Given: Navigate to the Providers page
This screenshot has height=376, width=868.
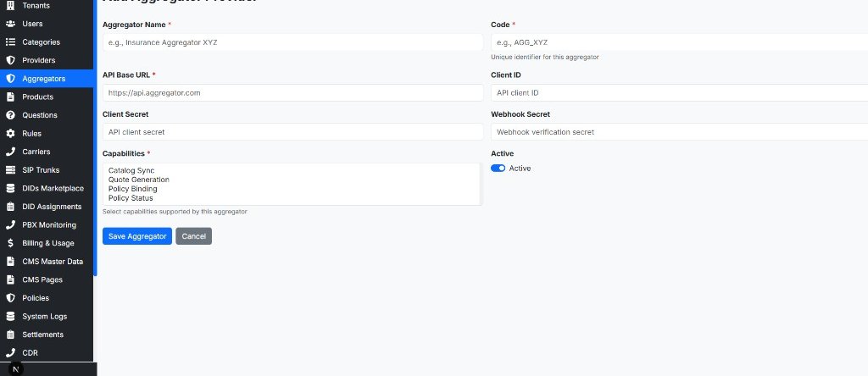Looking at the screenshot, I should click(x=47, y=60).
